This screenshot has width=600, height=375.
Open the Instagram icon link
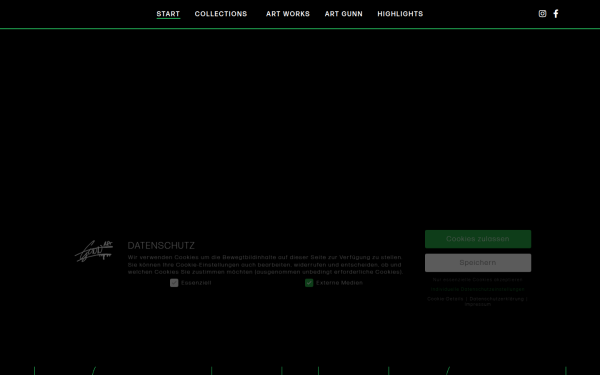(x=542, y=14)
